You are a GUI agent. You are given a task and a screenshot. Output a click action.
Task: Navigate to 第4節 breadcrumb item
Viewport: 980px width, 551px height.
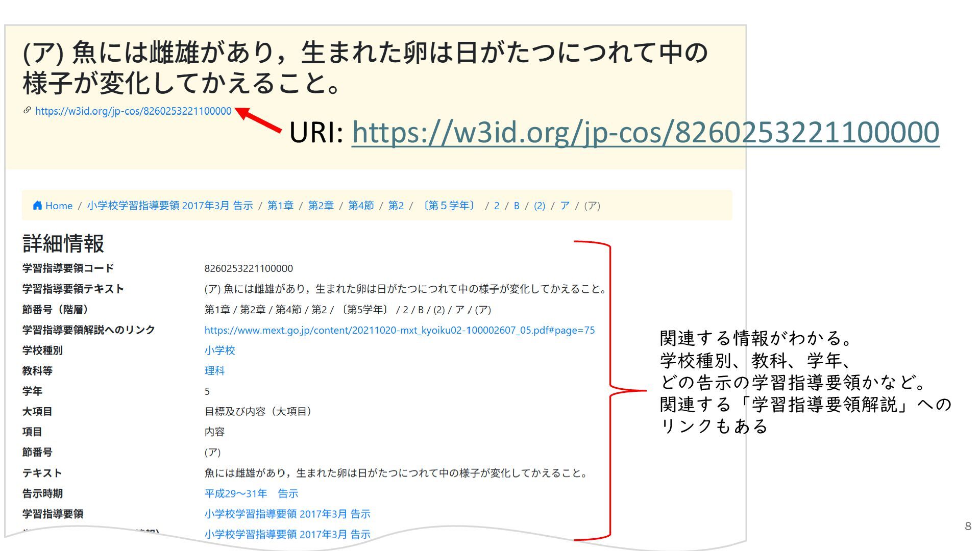[361, 206]
